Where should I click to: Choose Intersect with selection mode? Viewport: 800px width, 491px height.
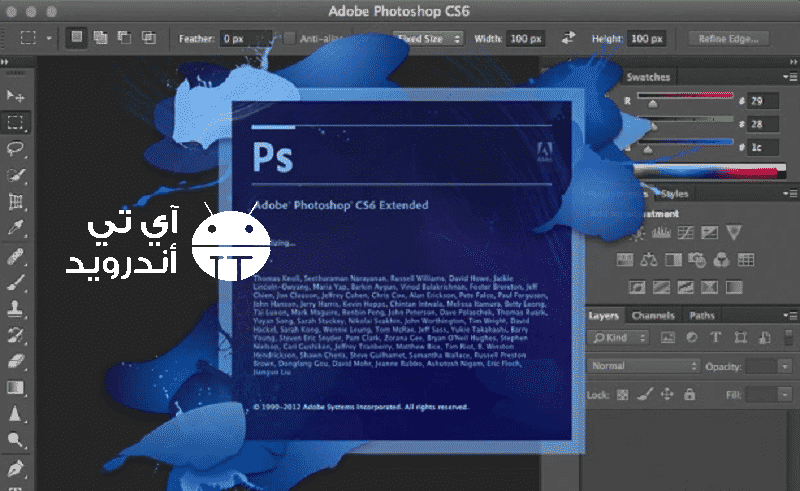pyautogui.click(x=148, y=37)
